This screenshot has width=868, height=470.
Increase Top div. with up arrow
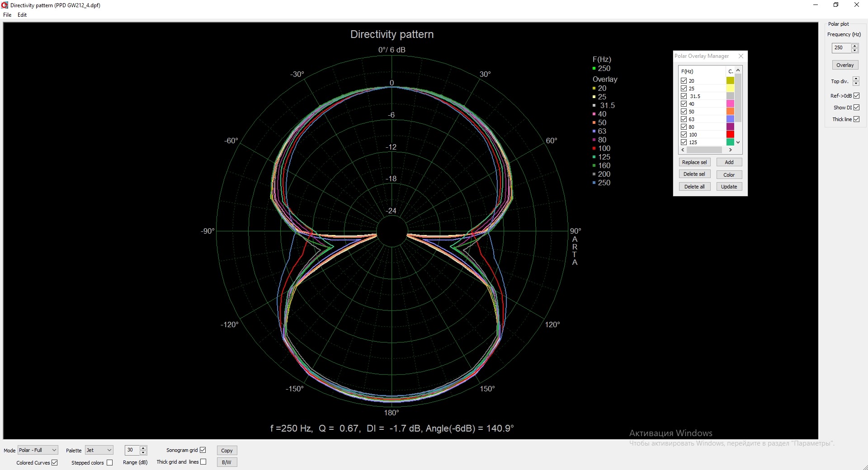pyautogui.click(x=856, y=79)
